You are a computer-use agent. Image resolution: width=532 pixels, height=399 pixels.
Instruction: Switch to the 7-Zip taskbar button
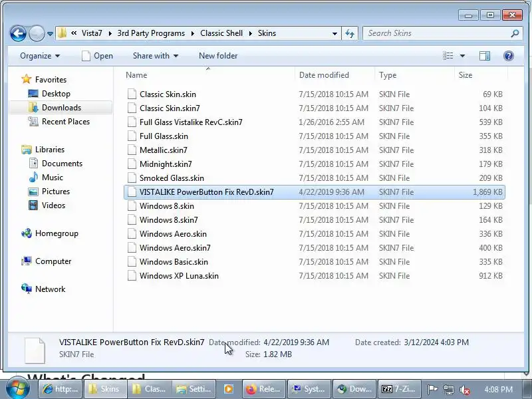400,389
